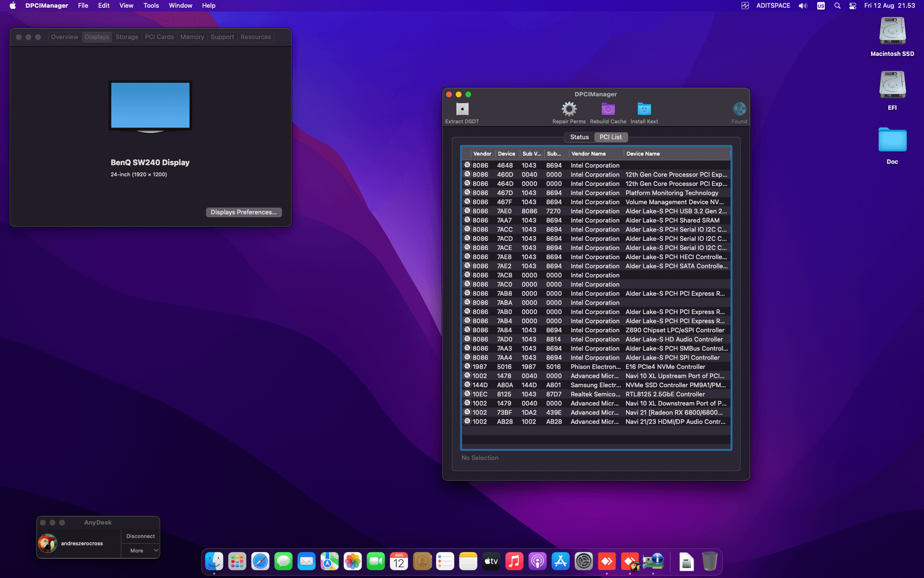
Task: Open the Tools menu
Action: click(151, 5)
